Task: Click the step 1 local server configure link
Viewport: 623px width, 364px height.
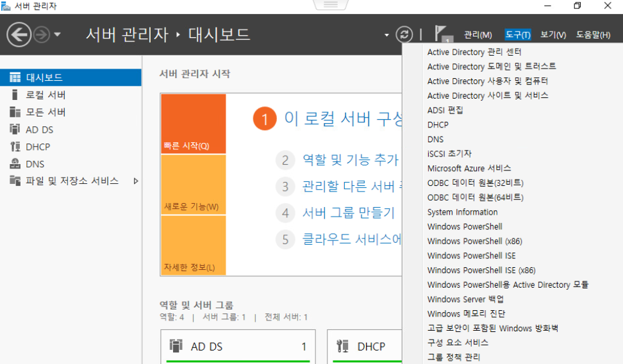Action: (344, 119)
